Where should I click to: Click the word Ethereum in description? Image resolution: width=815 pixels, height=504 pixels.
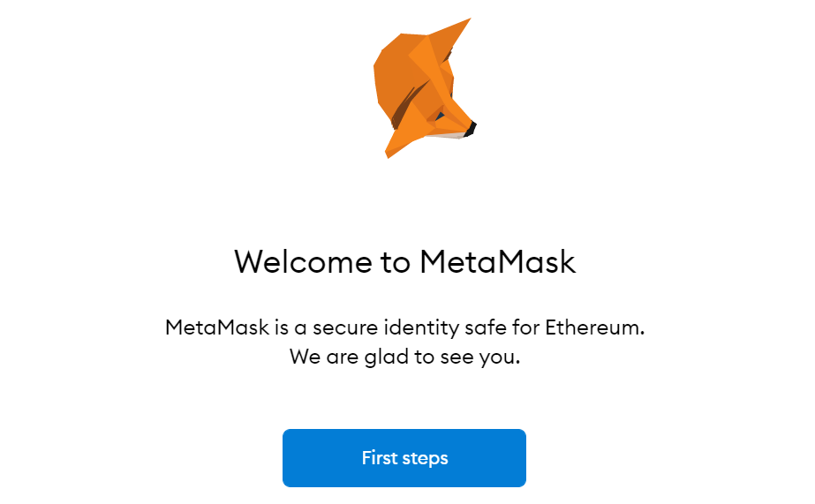[594, 327]
